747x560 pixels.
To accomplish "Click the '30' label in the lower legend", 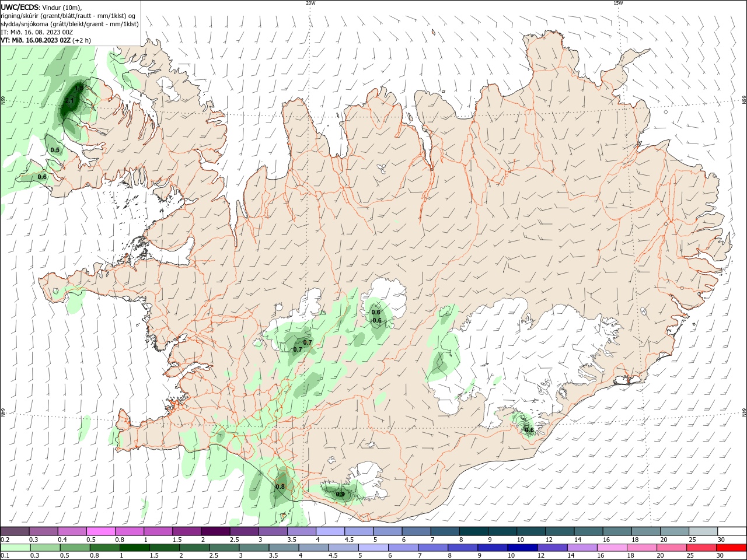I will (721, 556).
